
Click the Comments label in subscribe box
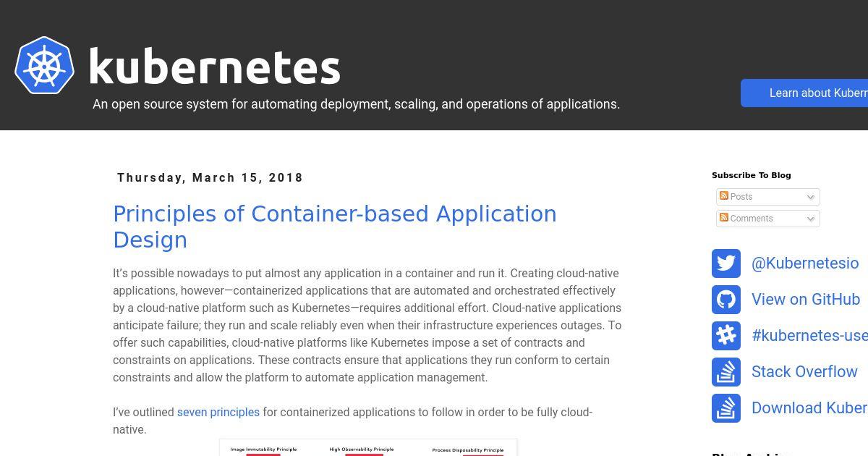(x=752, y=219)
